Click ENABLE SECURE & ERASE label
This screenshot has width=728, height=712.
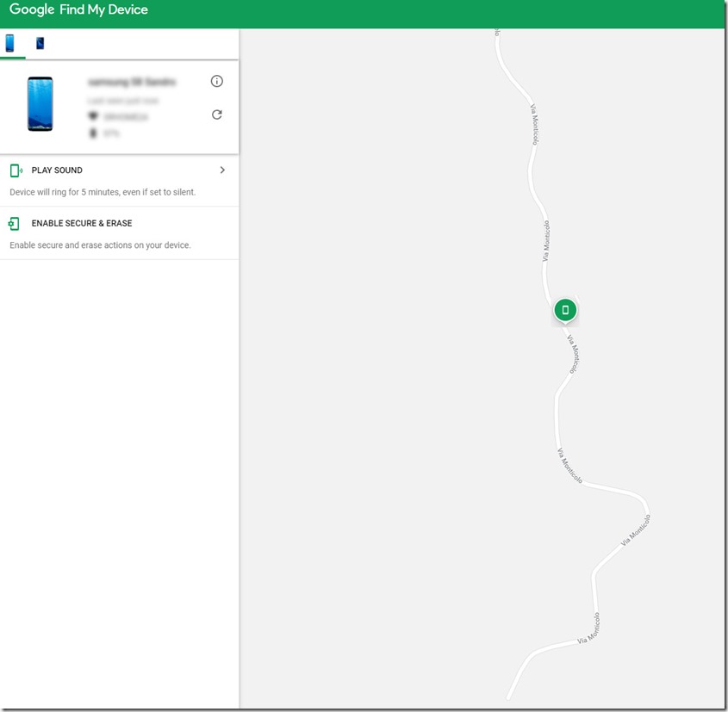click(82, 223)
